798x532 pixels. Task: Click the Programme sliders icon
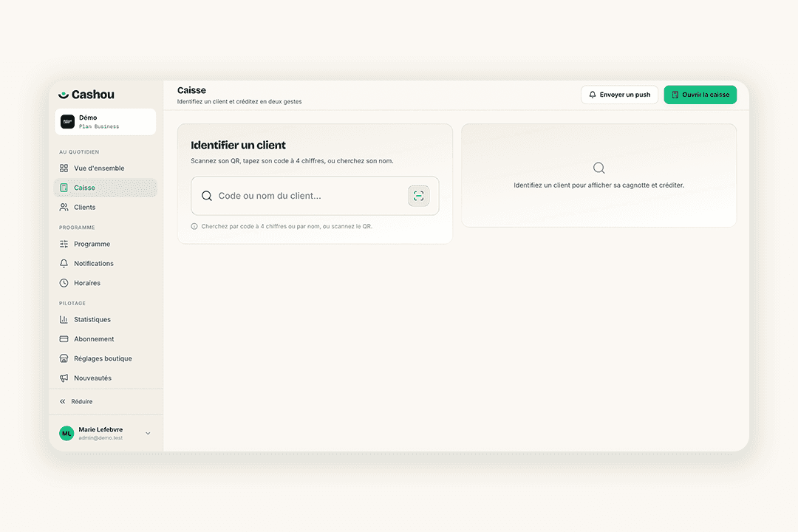(x=64, y=244)
